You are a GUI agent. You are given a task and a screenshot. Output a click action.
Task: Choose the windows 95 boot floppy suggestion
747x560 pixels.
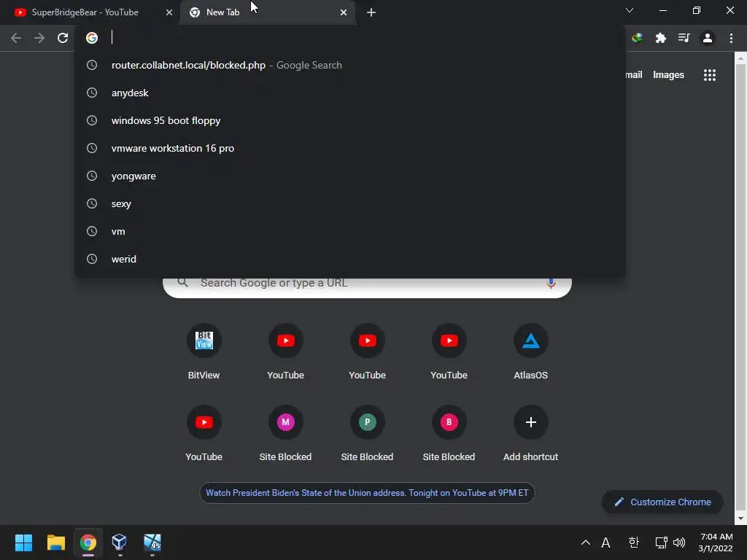[349, 120]
